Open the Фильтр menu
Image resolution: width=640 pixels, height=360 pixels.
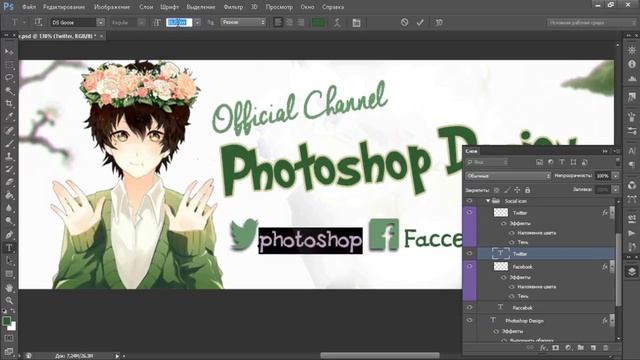click(x=233, y=7)
